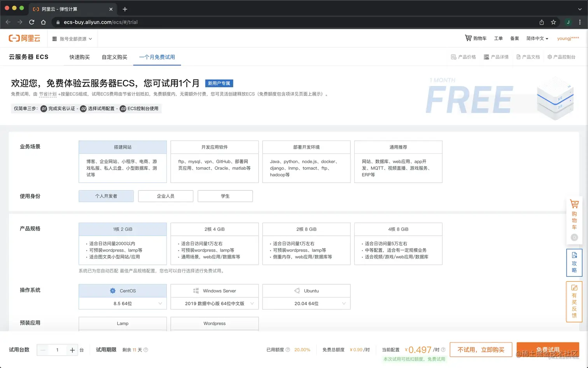Select the 2核 4 GiB product spec
The image size is (588, 368).
215,243
